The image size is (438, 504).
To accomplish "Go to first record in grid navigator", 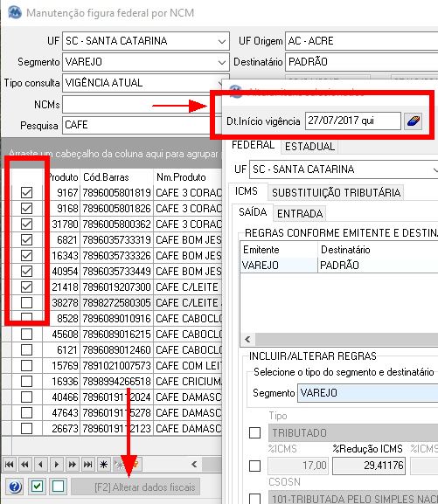I will (x=10, y=464).
